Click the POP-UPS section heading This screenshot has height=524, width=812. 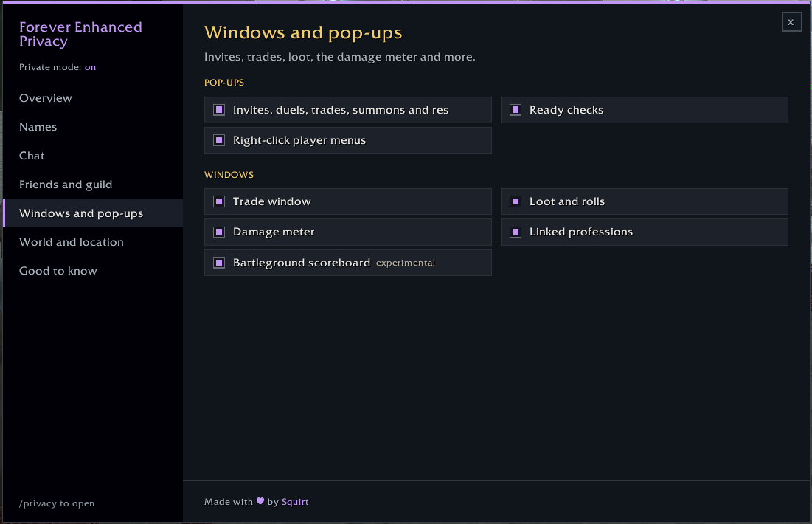(224, 83)
